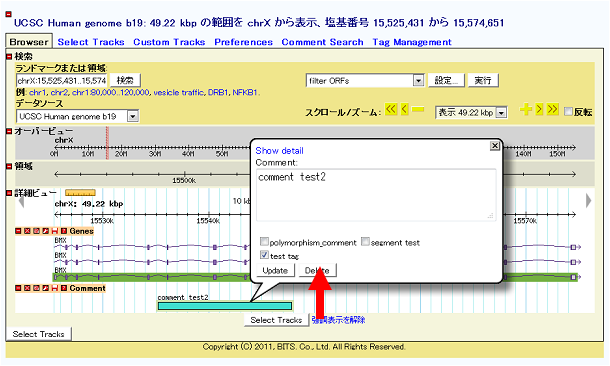
Task: Pan detail view right with gray triangle
Action: (x=588, y=201)
